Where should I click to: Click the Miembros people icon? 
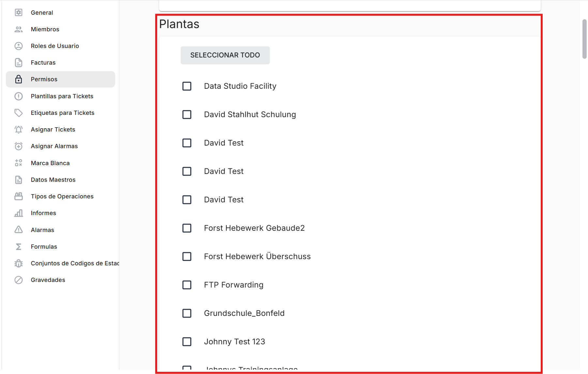pyautogui.click(x=19, y=29)
